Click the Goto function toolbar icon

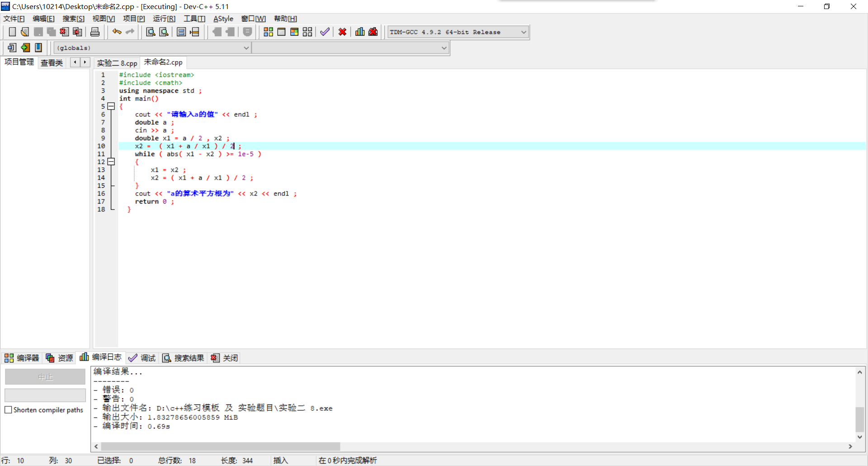tap(181, 32)
